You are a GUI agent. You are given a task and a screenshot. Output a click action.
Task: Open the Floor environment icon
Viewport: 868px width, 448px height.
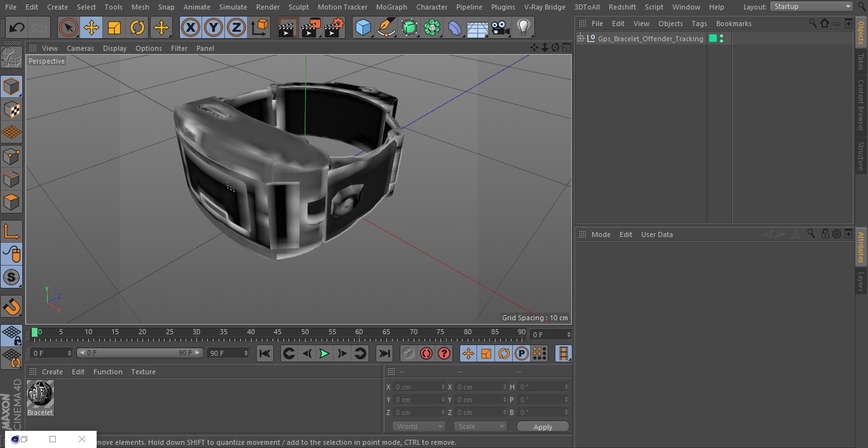coord(478,27)
